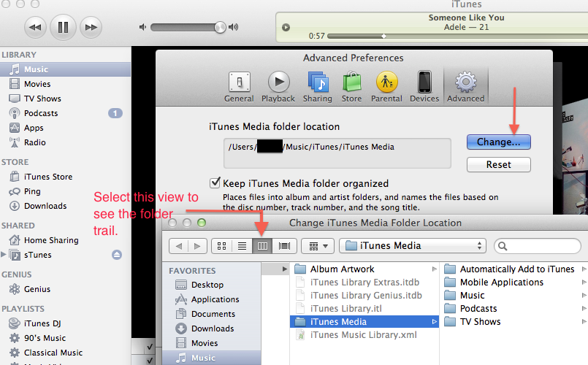Image resolution: width=588 pixels, height=365 pixels.
Task: Open the Devices preferences tab
Action: pyautogui.click(x=424, y=87)
